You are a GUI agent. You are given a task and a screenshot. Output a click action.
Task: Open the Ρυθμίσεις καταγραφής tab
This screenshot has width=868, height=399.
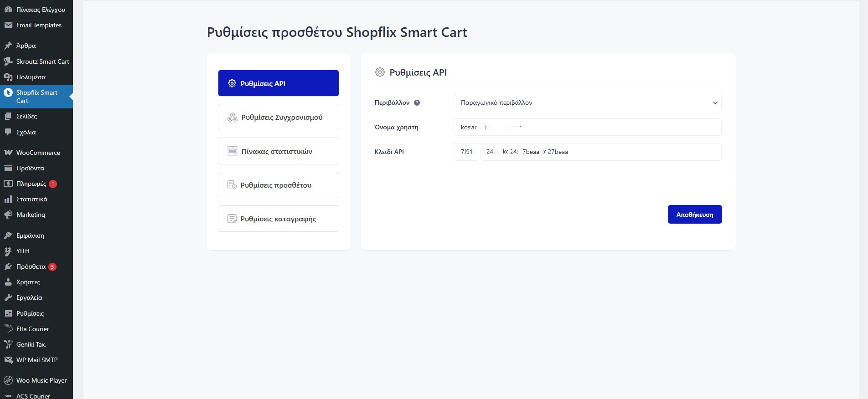point(278,219)
